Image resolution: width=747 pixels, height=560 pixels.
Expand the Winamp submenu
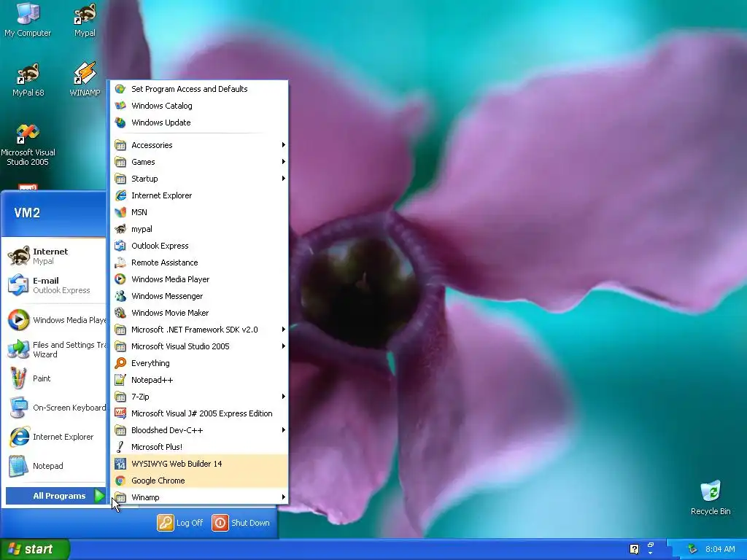(x=199, y=497)
